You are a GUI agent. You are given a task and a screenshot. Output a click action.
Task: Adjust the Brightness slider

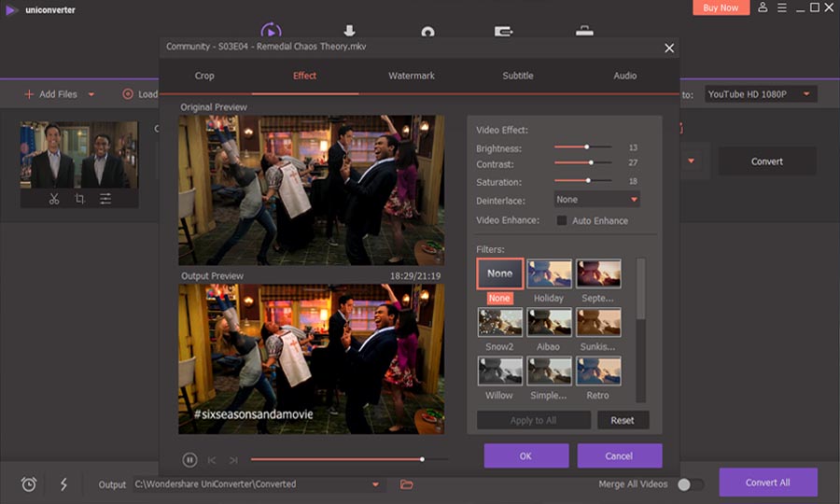[582, 147]
